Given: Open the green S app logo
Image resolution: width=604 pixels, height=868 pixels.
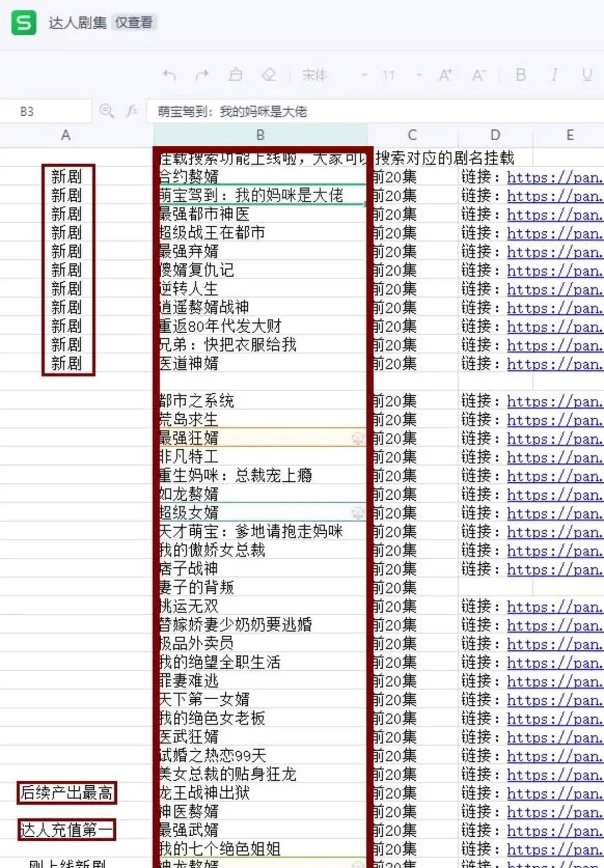Looking at the screenshot, I should point(23,23).
